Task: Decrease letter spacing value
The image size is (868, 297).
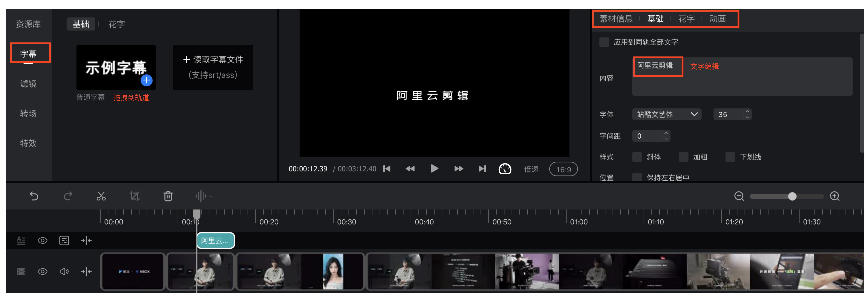Action: 666,139
